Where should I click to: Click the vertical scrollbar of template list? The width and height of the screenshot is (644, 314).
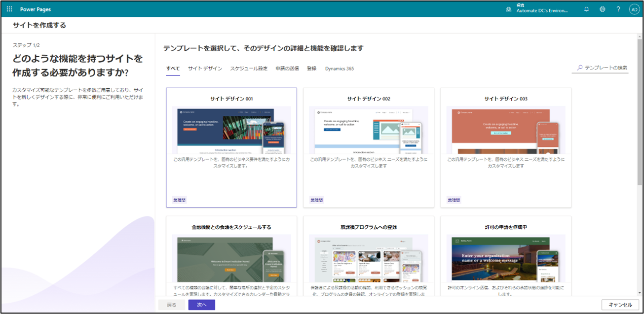point(640,123)
